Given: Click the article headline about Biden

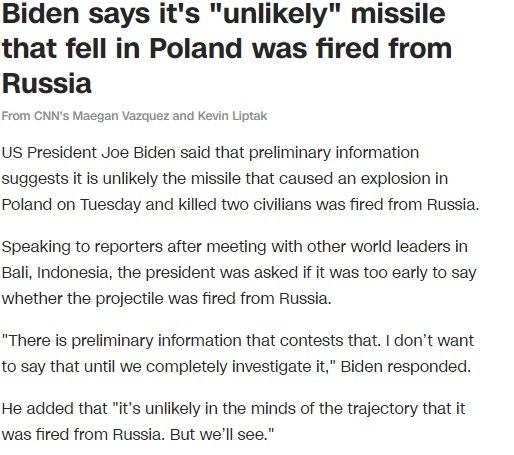Looking at the screenshot, I should [227, 48].
